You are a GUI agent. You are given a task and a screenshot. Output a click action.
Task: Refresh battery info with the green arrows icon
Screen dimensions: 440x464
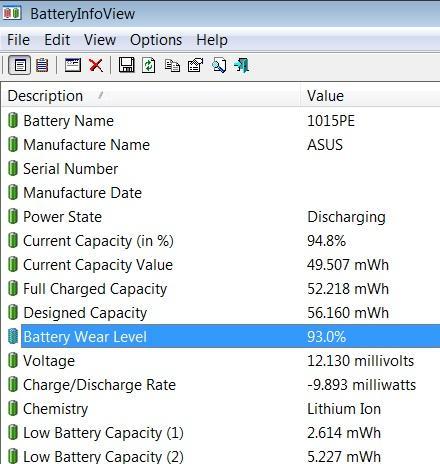tap(149, 65)
